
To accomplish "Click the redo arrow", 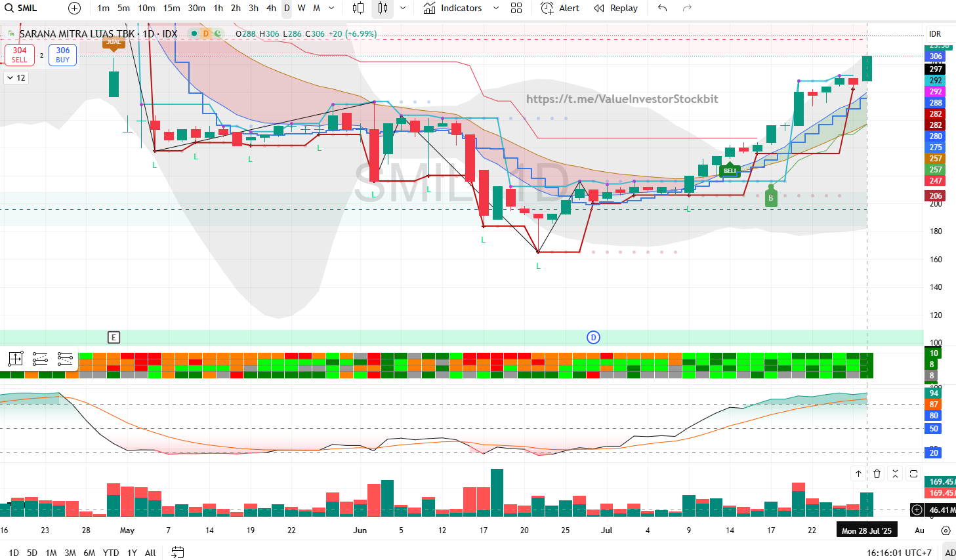I will 687,8.
